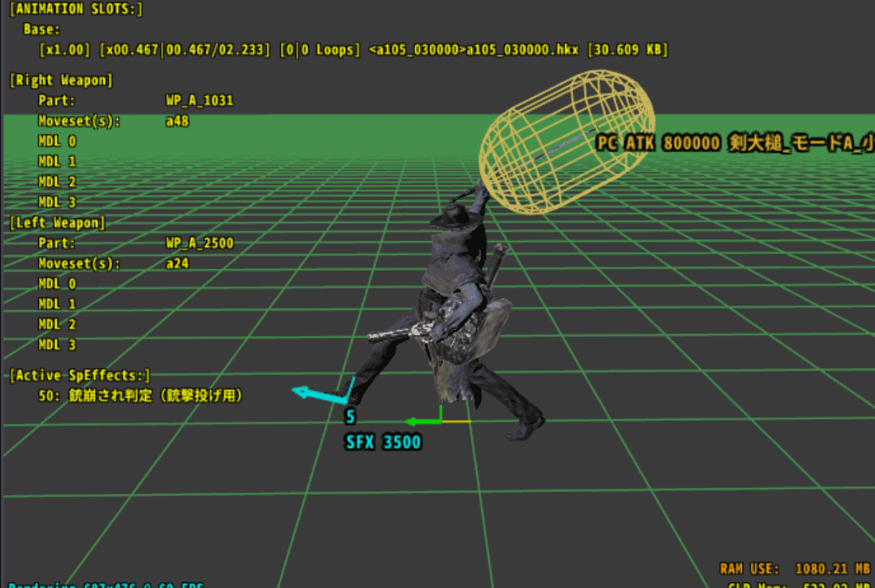
Task: Select the a48 right weapon moveset
Action: (x=177, y=121)
